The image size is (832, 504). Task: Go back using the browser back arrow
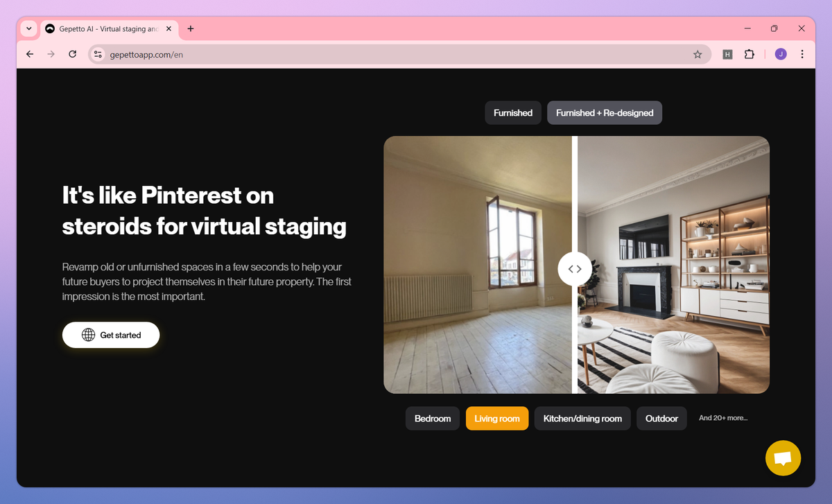(29, 53)
